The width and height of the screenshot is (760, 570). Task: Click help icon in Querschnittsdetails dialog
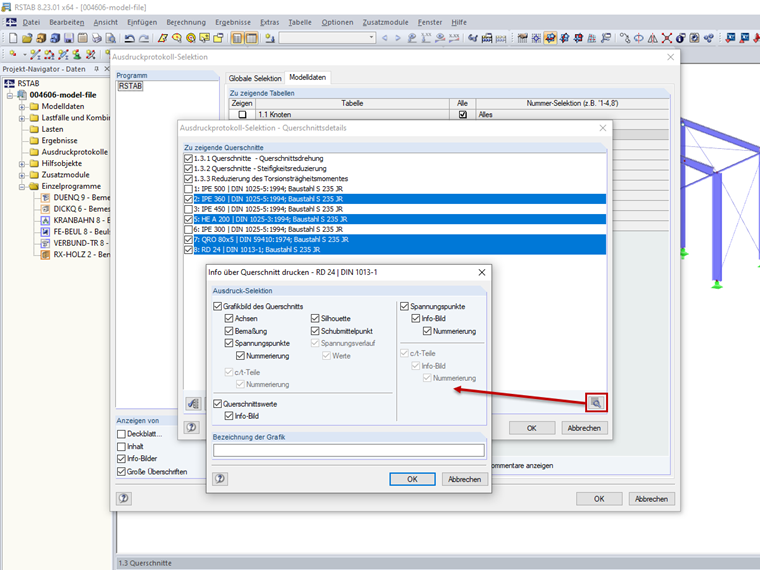point(191,427)
